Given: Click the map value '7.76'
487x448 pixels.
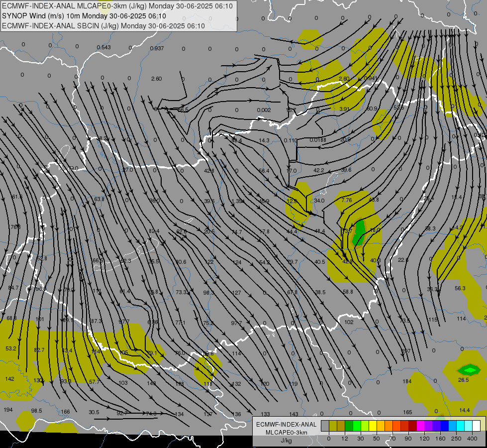Looking at the screenshot, I should point(347,200).
